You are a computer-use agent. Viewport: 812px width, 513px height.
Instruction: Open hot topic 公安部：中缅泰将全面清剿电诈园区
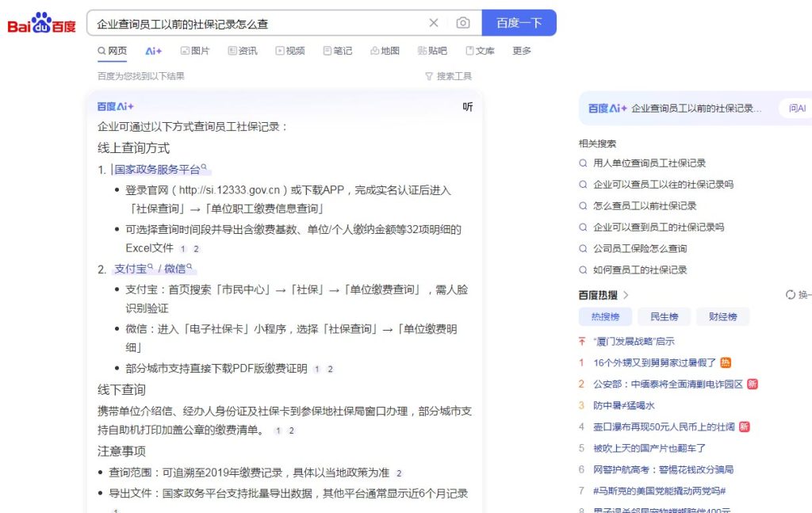pos(668,384)
